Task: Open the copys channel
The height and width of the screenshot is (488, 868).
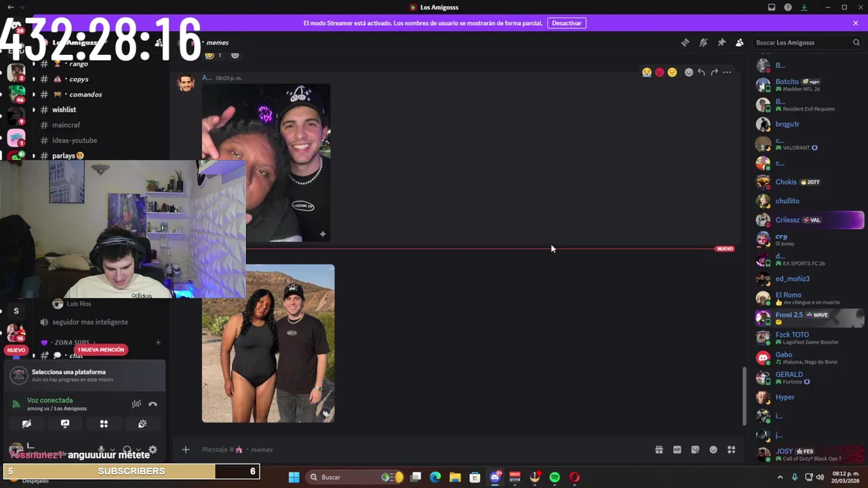Action: (x=78, y=79)
